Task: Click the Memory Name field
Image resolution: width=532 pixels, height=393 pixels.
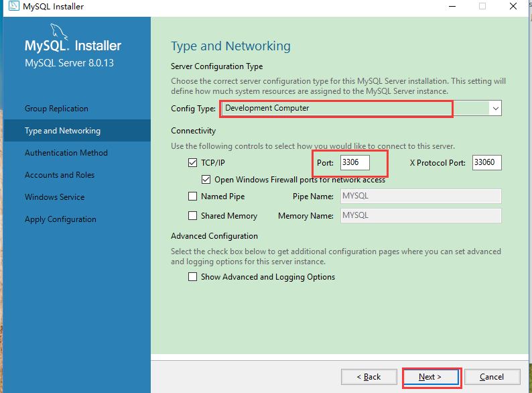Action: [421, 215]
